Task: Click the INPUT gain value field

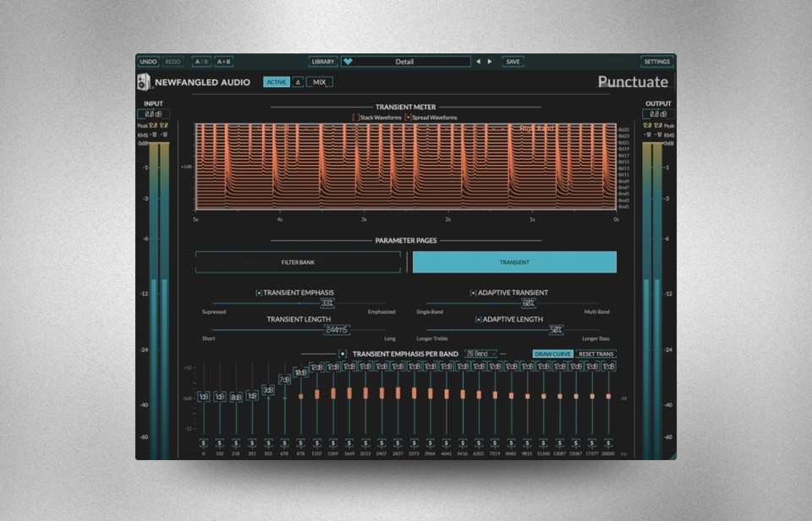Action: (153, 114)
